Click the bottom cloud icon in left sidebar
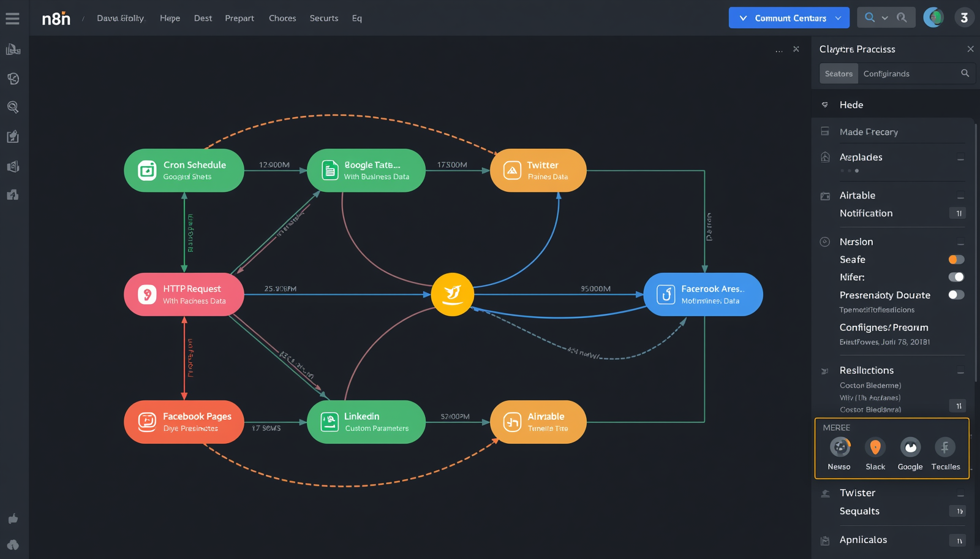 [x=13, y=545]
